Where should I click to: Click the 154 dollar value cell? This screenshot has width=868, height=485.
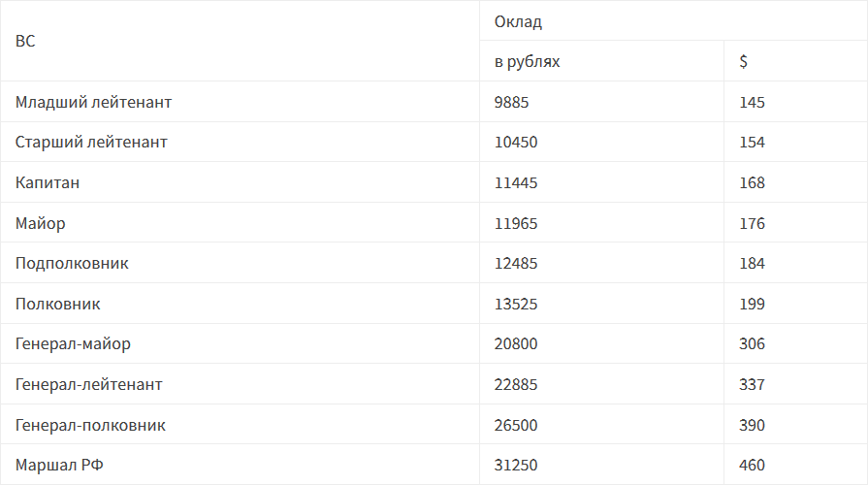point(752,143)
